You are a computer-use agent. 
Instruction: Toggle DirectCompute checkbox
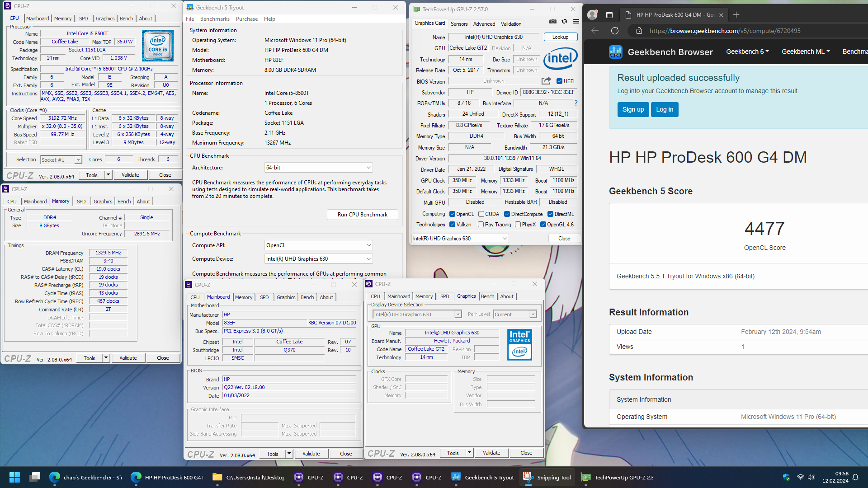pos(507,214)
